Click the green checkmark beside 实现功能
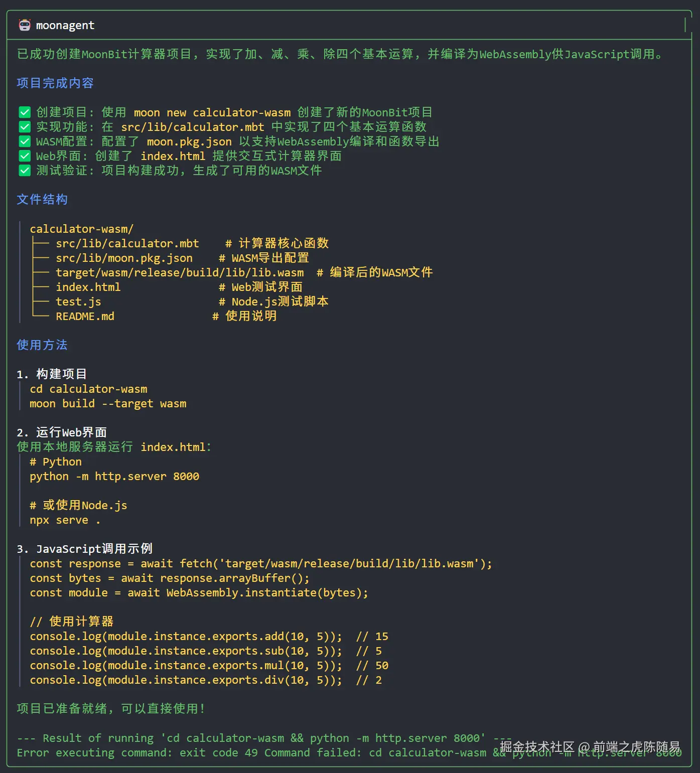This screenshot has height=773, width=700. coord(25,127)
